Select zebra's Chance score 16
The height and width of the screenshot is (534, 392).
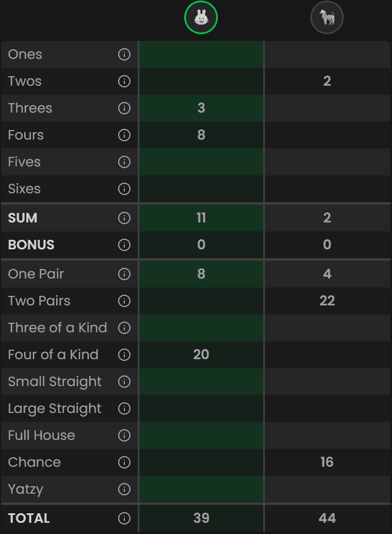click(326, 462)
